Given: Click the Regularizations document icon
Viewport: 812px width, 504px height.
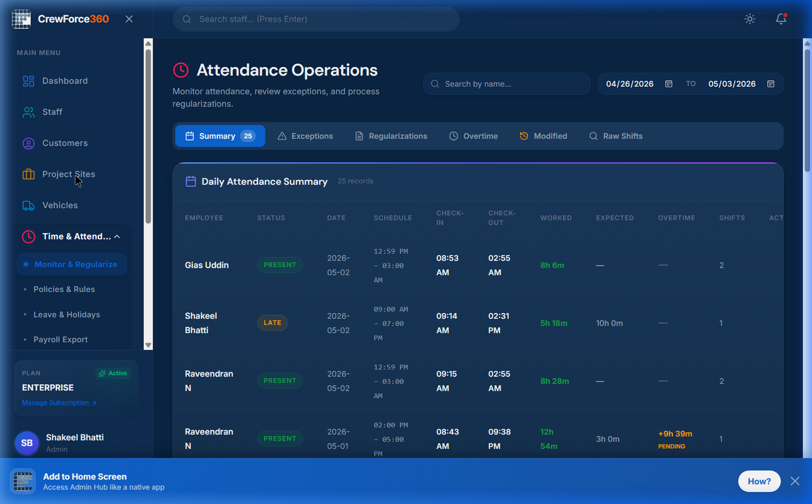Looking at the screenshot, I should (359, 136).
